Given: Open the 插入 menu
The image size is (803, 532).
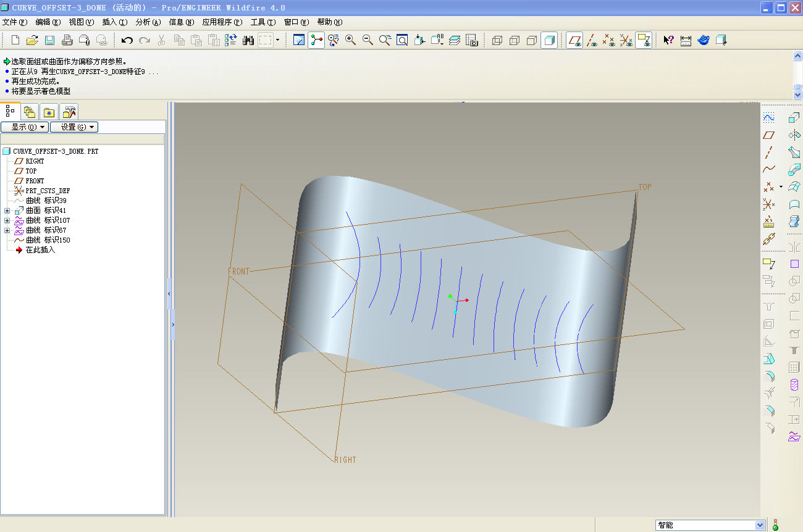Looking at the screenshot, I should pyautogui.click(x=115, y=22).
